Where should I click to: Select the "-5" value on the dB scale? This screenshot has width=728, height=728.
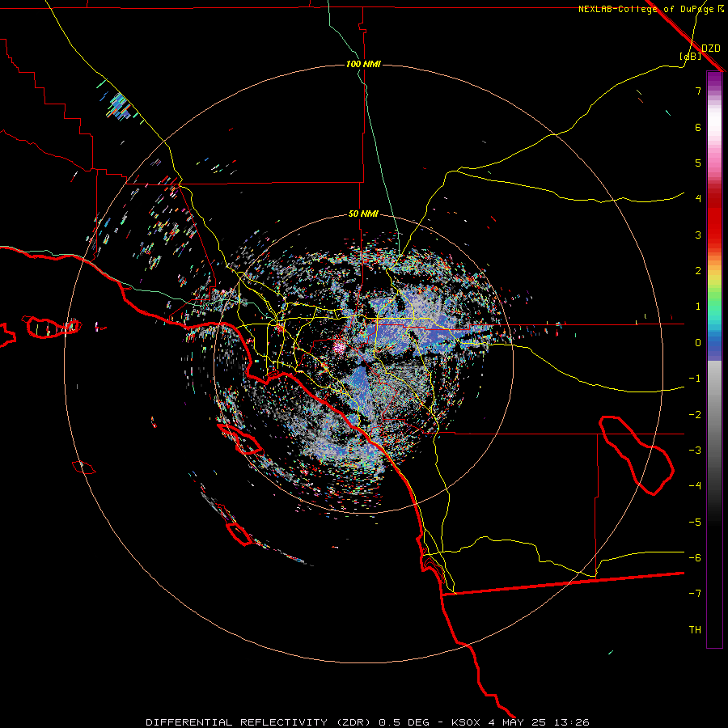[695, 523]
